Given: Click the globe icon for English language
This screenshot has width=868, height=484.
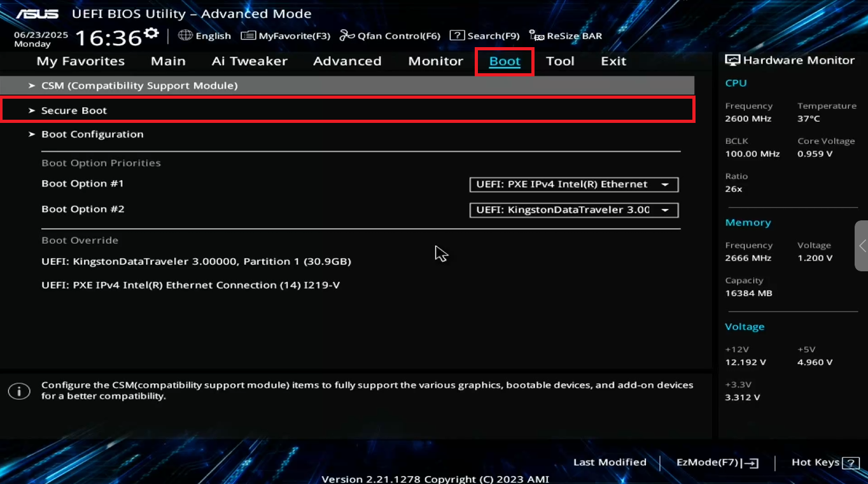Looking at the screenshot, I should (x=185, y=36).
